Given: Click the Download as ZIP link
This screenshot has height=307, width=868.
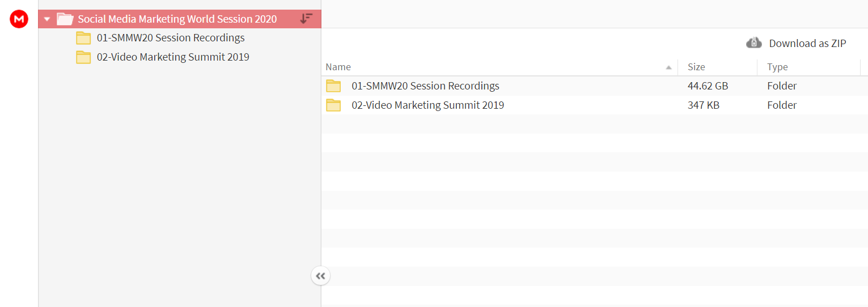Looking at the screenshot, I should coord(807,44).
